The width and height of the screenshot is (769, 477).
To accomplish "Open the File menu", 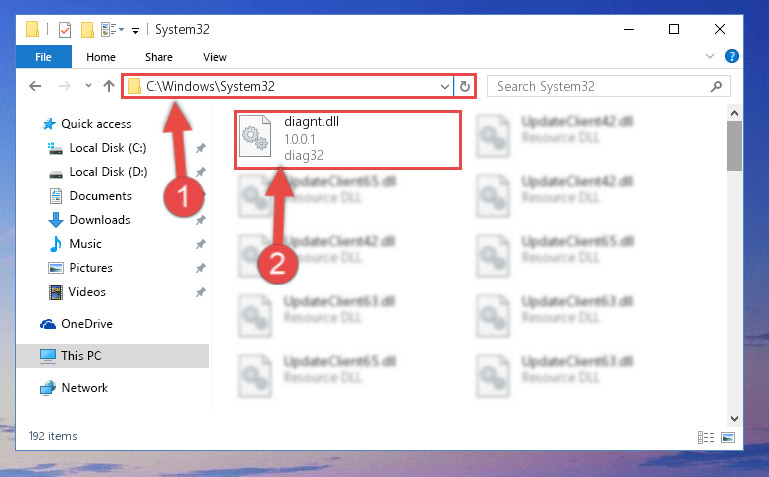I will coord(44,57).
